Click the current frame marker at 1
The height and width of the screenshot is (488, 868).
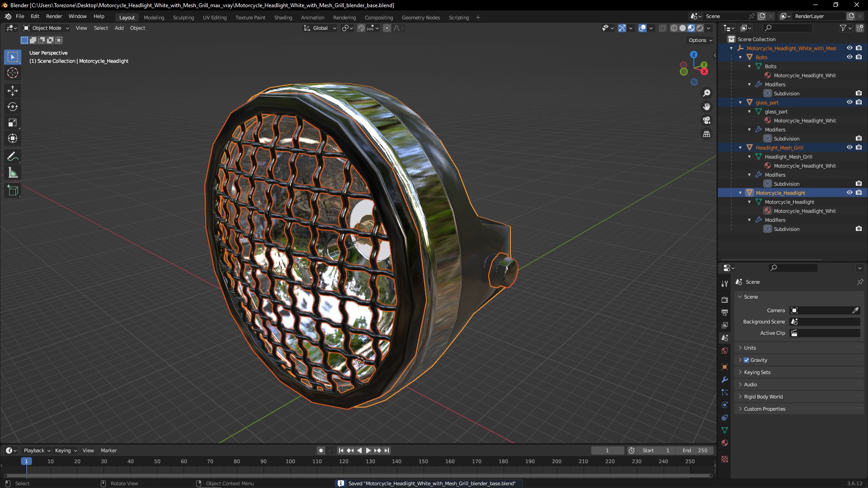click(26, 461)
